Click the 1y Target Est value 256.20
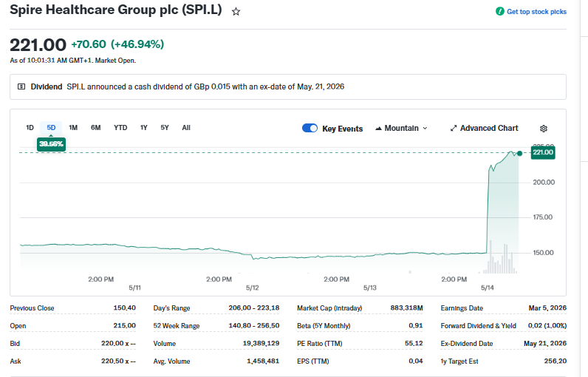The image size is (588, 377). (x=555, y=361)
